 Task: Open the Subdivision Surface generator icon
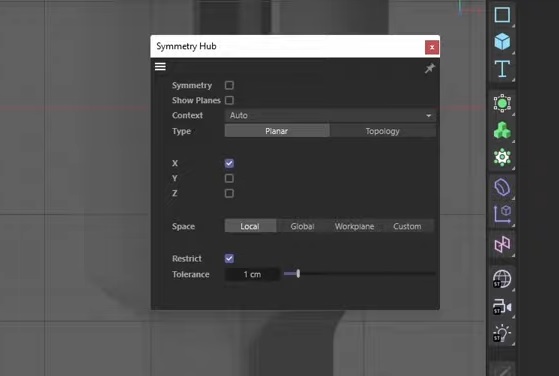(x=502, y=103)
